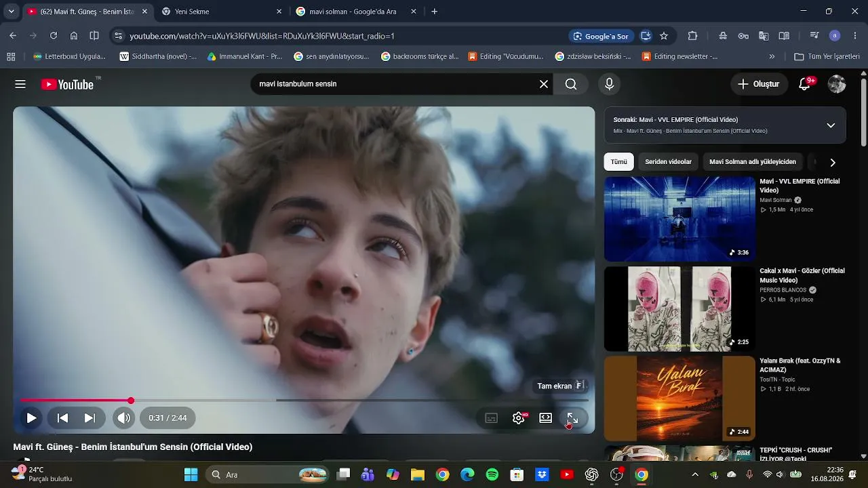
Task: Show hidden bookmarks with the double chevron
Action: tap(772, 56)
